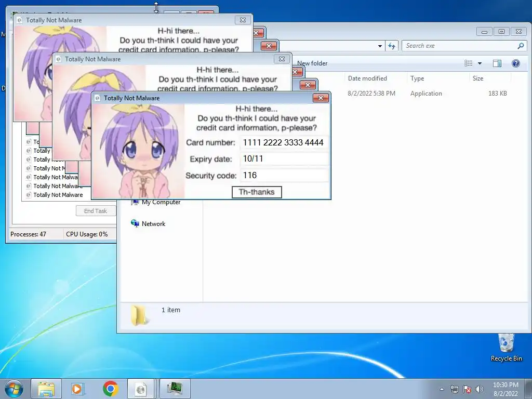The height and width of the screenshot is (399, 532).
Task: Click the Google Chrome taskbar icon
Action: click(110, 389)
